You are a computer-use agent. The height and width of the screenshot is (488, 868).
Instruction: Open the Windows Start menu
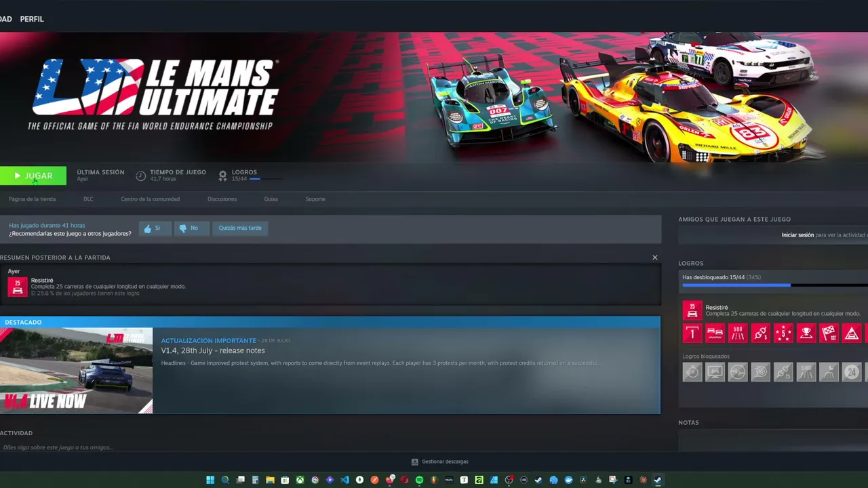click(x=210, y=480)
